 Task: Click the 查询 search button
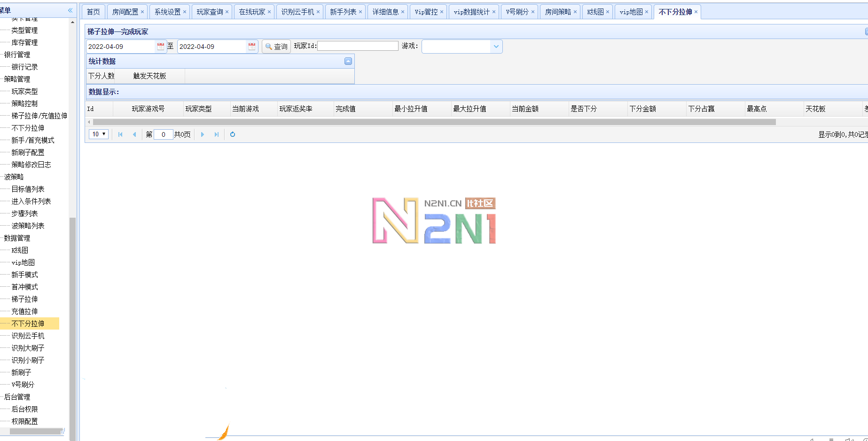click(276, 47)
